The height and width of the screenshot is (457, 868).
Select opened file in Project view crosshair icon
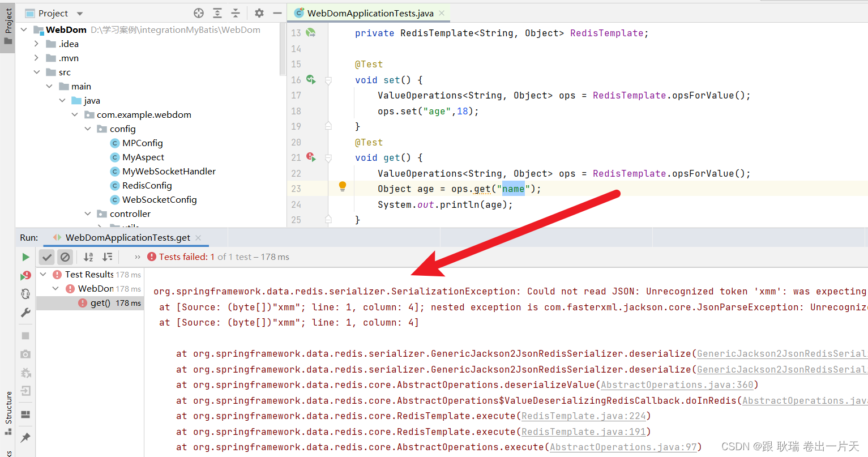coord(198,12)
